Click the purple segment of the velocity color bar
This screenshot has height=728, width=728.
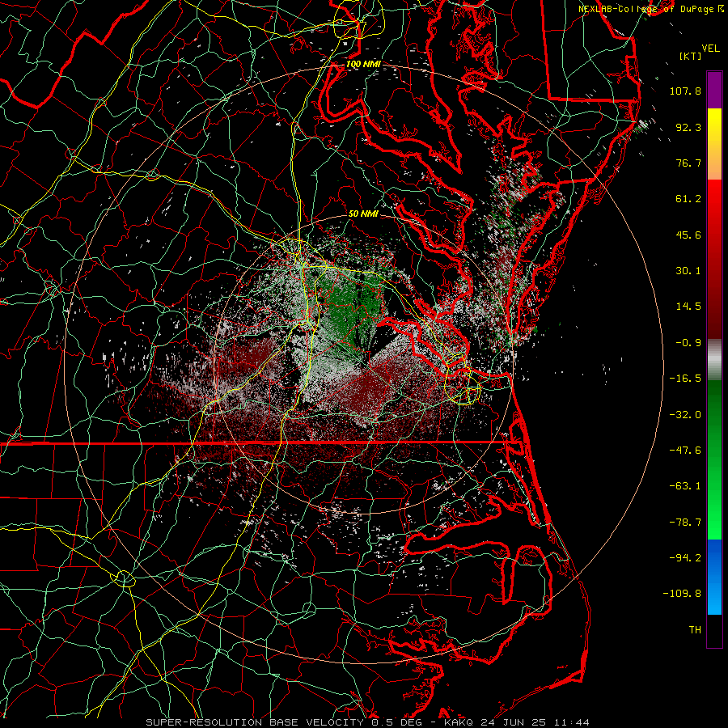coord(714,90)
